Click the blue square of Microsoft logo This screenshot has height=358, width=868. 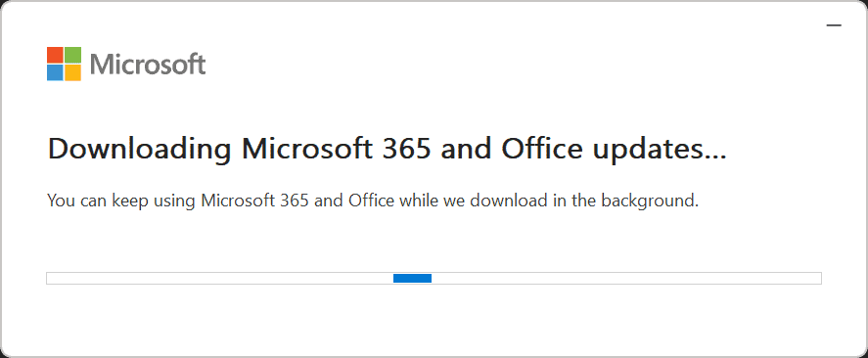(55, 73)
